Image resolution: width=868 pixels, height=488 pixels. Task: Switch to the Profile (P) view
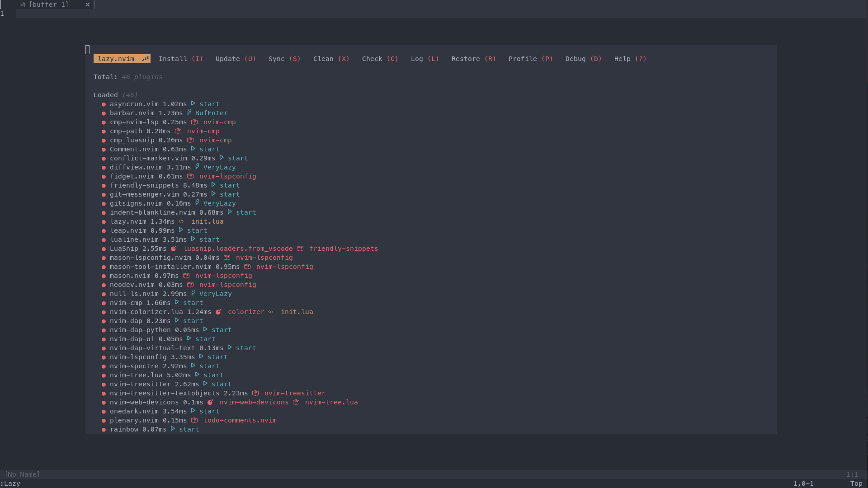coord(530,59)
